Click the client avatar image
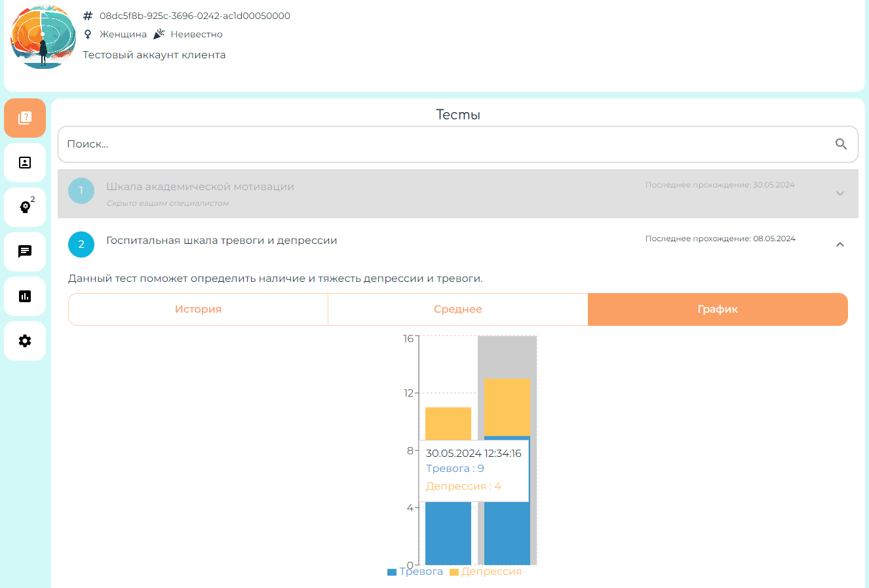 [x=43, y=37]
